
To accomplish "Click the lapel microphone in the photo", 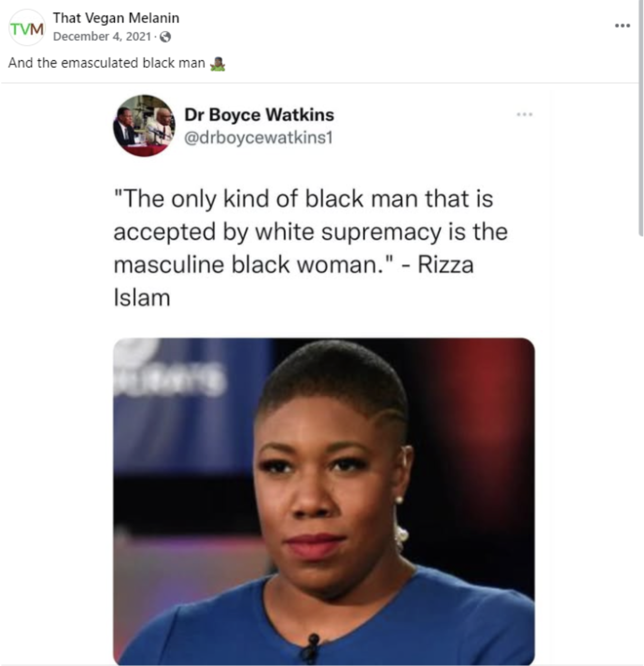I will tap(312, 646).
